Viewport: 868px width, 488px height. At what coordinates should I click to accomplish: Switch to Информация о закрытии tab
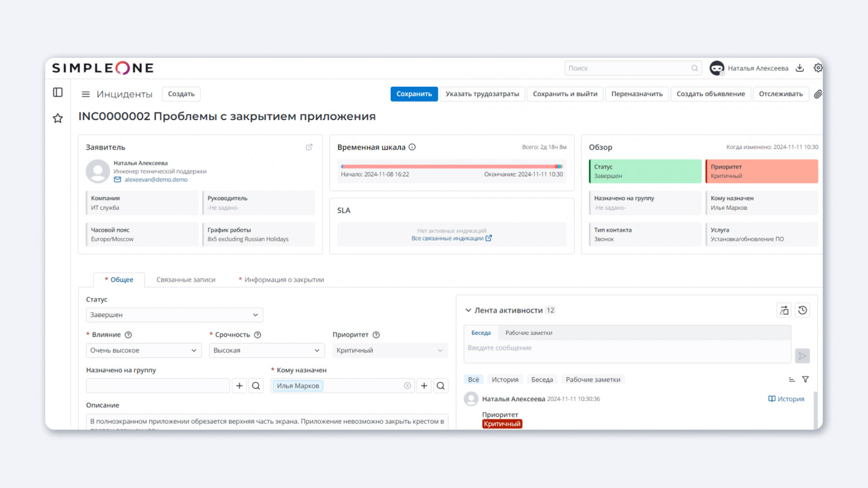tap(281, 279)
